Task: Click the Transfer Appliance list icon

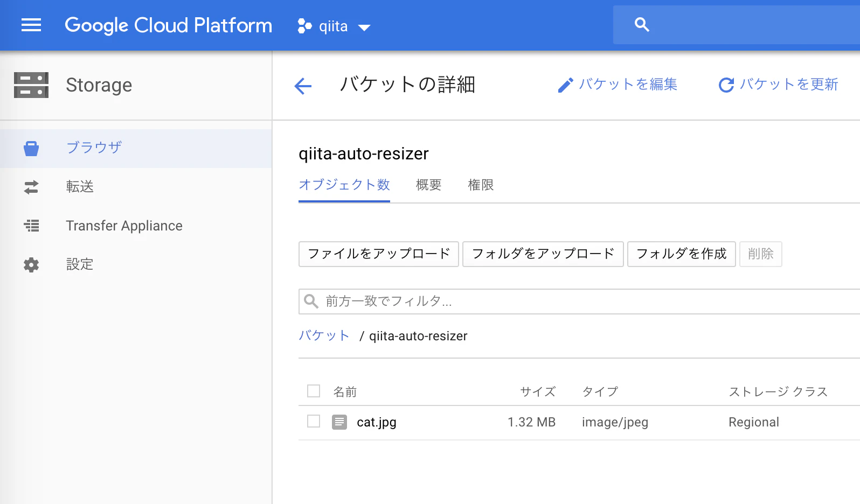Action: [x=31, y=226]
